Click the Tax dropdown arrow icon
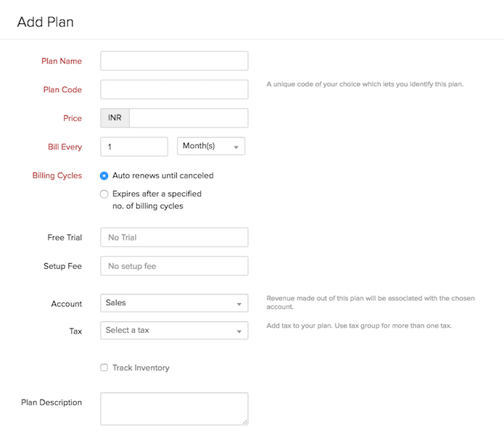This screenshot has width=504, height=435. tap(239, 332)
